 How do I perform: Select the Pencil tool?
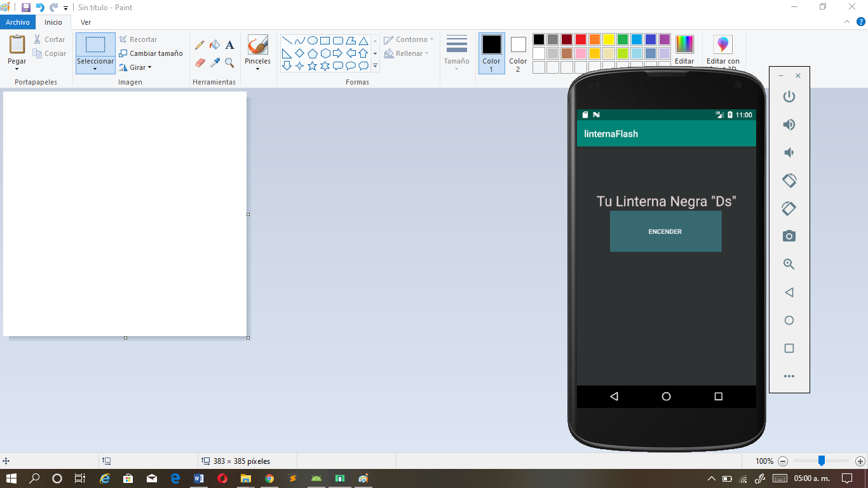point(200,45)
